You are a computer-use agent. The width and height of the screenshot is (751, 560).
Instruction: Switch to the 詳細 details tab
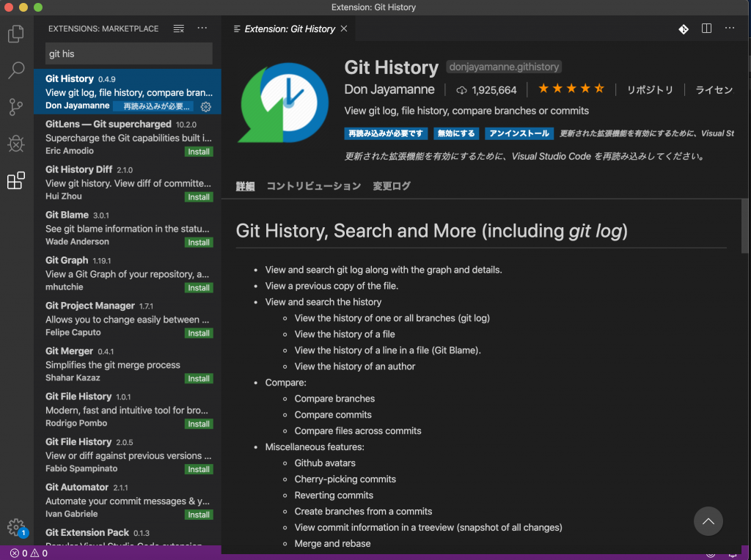pos(245,186)
